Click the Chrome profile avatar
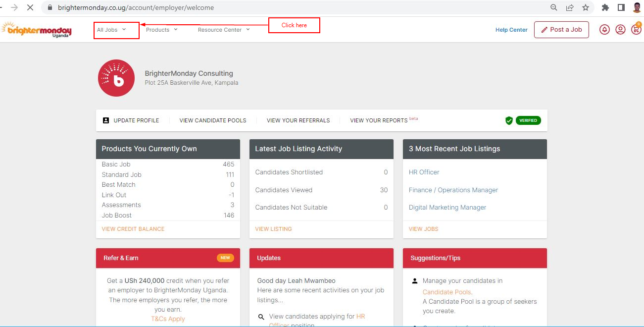 coord(637,7)
